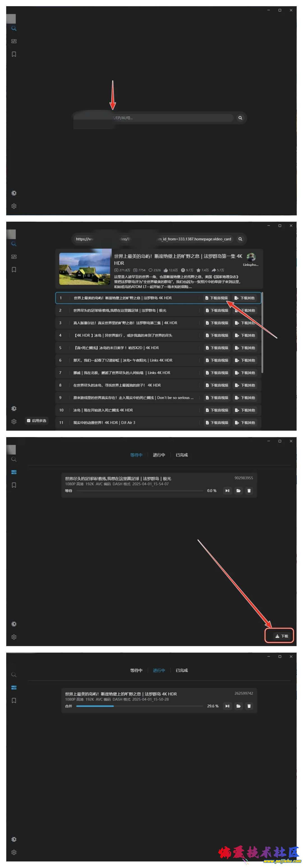303x868 pixels.
Task: Open the folder of the 0.0% waiting task
Action: (x=238, y=491)
